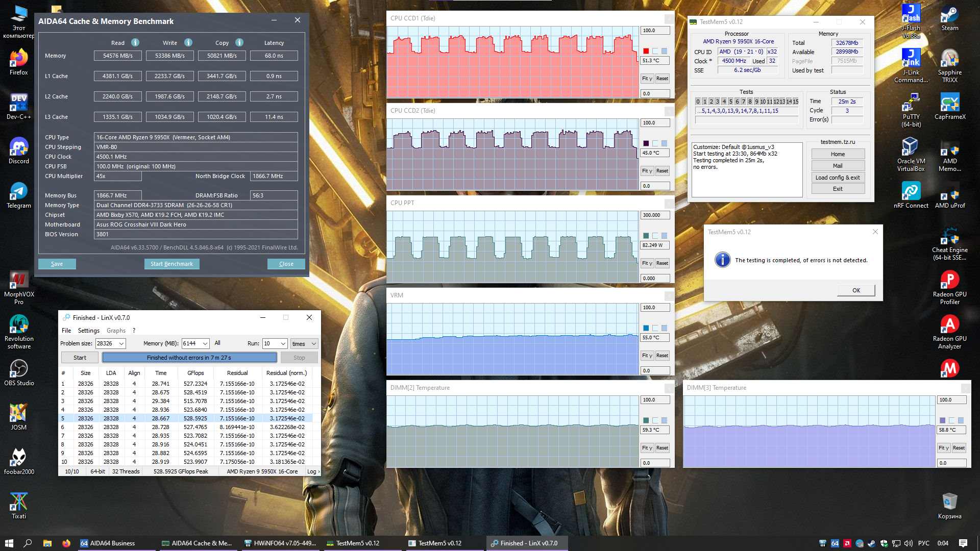Click the Write info icon in AIDA64

(188, 42)
